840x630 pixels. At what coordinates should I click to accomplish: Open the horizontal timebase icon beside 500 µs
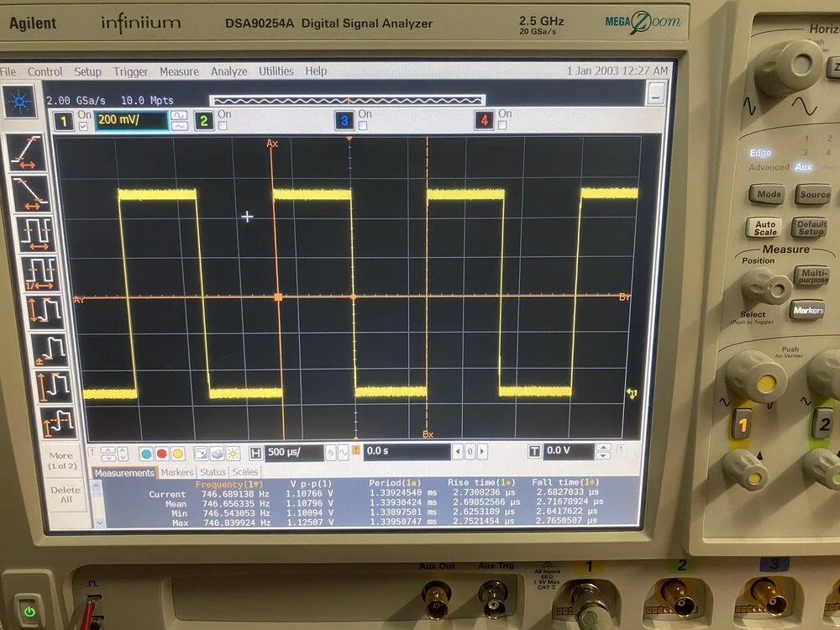pyautogui.click(x=255, y=451)
